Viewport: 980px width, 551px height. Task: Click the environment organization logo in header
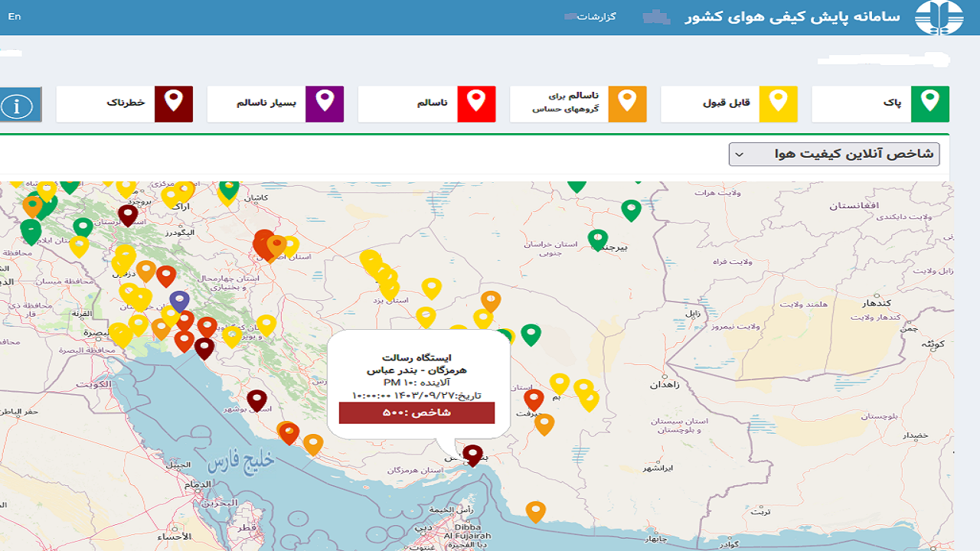[939, 17]
